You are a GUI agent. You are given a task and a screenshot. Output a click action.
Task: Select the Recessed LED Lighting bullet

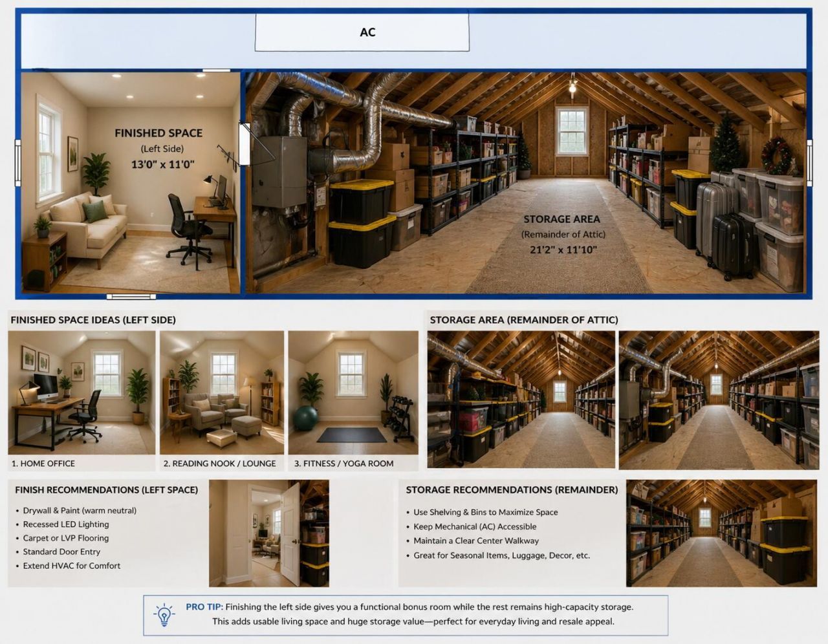[66, 524]
